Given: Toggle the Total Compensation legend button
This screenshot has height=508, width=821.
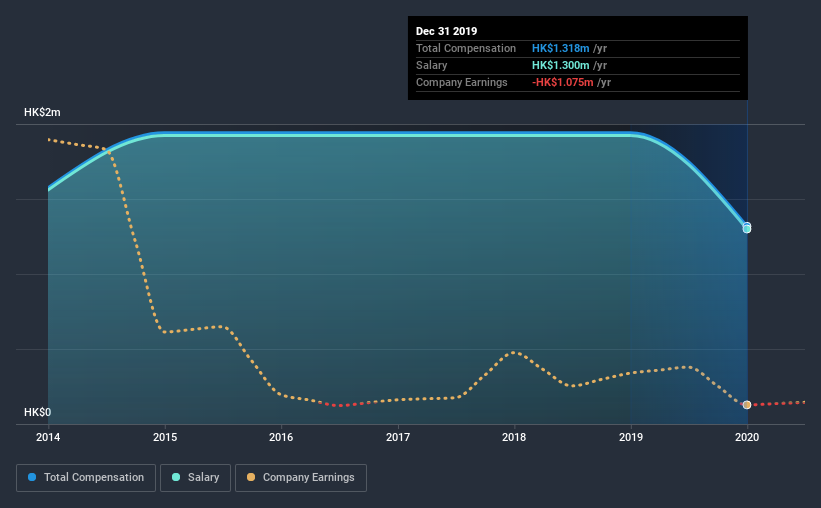Looking at the screenshot, I should [x=86, y=478].
